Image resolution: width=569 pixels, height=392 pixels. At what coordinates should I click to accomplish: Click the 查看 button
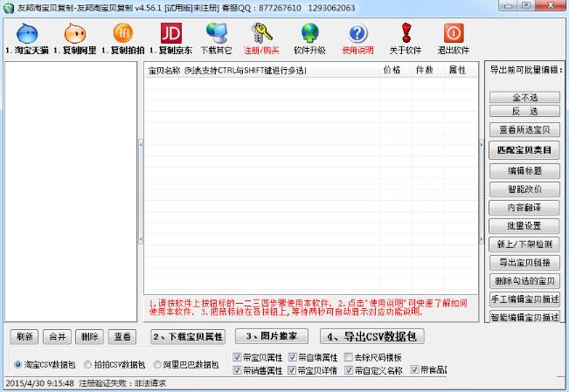122,336
